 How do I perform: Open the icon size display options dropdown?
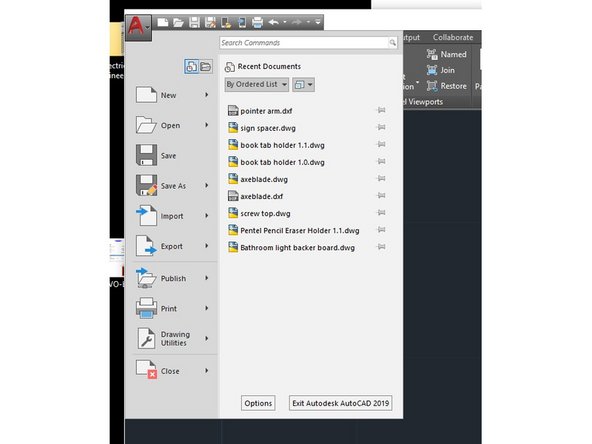(x=303, y=85)
